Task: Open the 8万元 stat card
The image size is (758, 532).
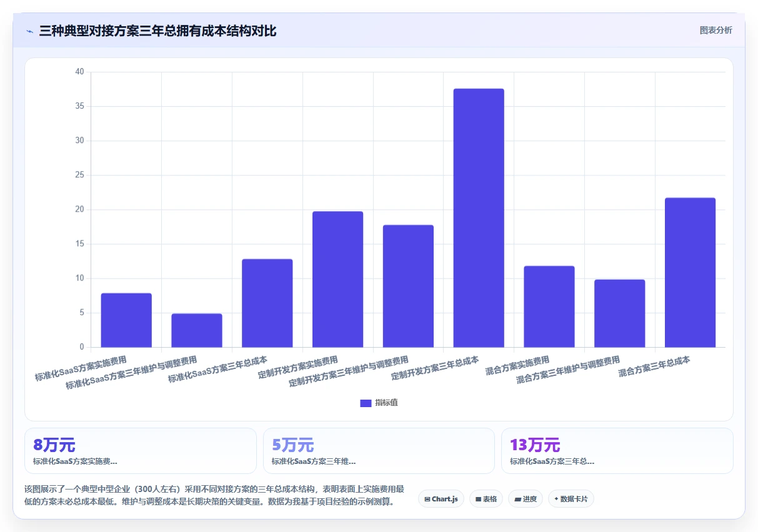Action: [x=141, y=451]
